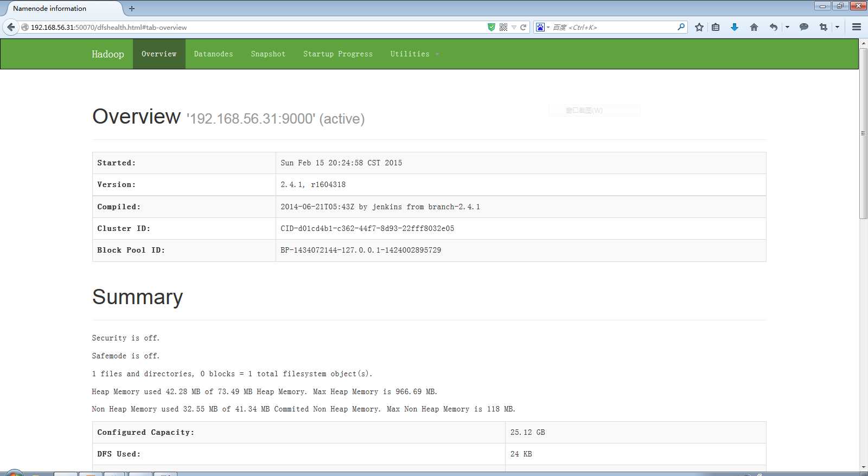868x476 pixels.
Task: Click the Cluster ID value starting 'CID-d01cd4b1'
Action: click(x=367, y=228)
